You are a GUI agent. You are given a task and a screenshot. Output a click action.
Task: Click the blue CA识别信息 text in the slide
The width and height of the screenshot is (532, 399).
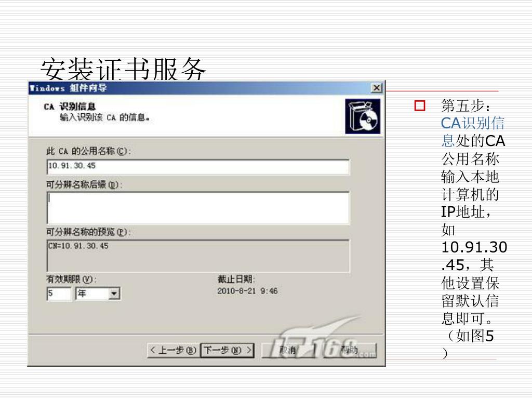click(x=473, y=132)
